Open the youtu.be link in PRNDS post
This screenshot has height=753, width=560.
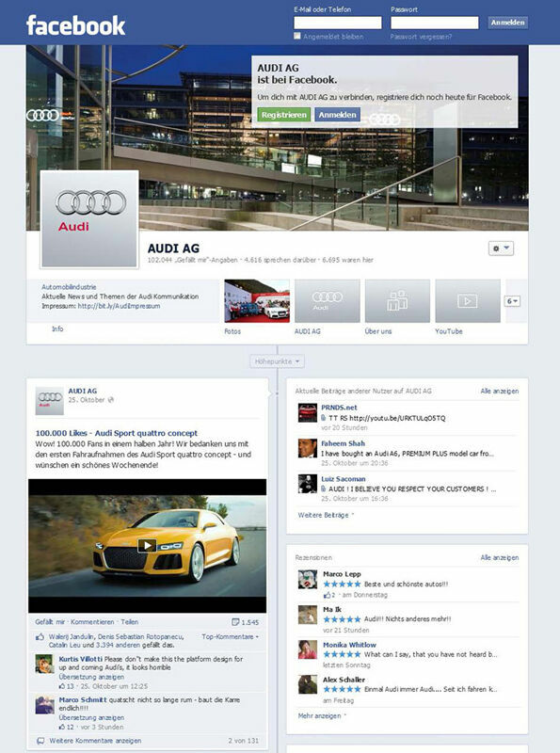pos(397,418)
